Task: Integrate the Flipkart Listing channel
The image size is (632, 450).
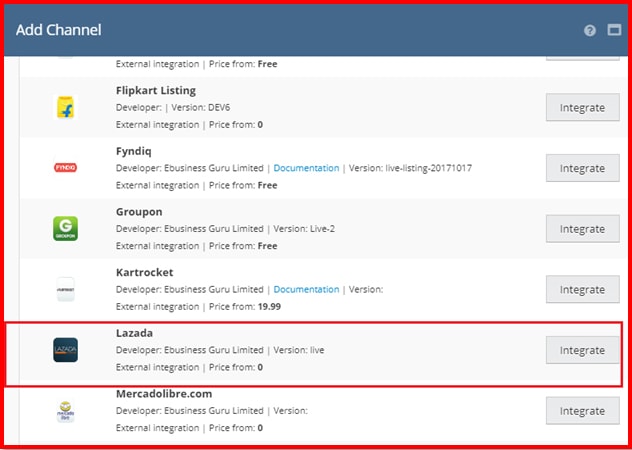Action: pyautogui.click(x=582, y=108)
